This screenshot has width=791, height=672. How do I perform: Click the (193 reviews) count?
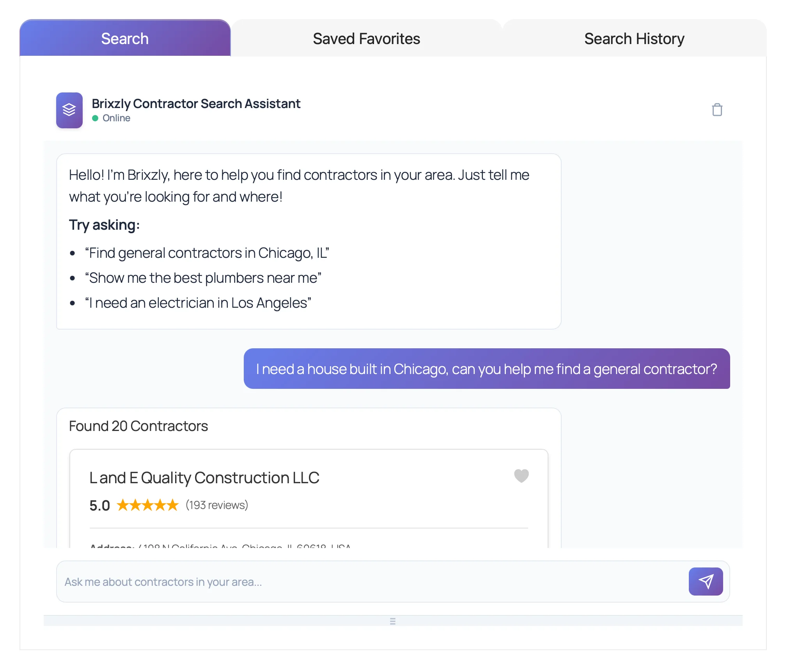(x=217, y=505)
